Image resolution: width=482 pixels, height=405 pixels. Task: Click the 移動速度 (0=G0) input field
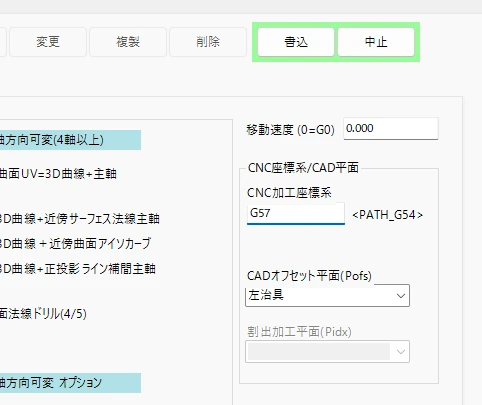coord(391,128)
